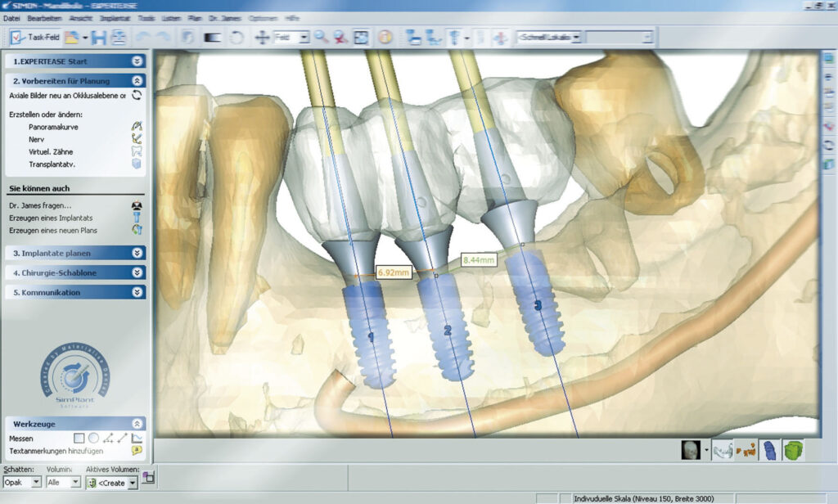The width and height of the screenshot is (838, 504).
Task: Open the Implantat menu
Action: pyautogui.click(x=115, y=18)
